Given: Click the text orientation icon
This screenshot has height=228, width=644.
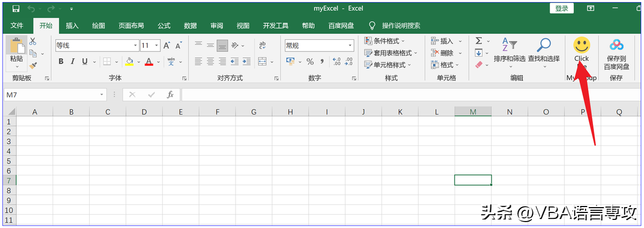Looking at the screenshot, I should point(235,46).
